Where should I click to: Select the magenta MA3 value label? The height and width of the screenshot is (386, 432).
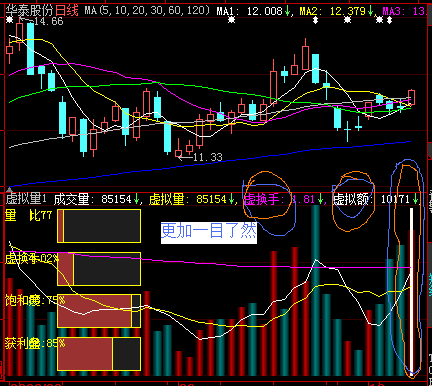(404, 11)
